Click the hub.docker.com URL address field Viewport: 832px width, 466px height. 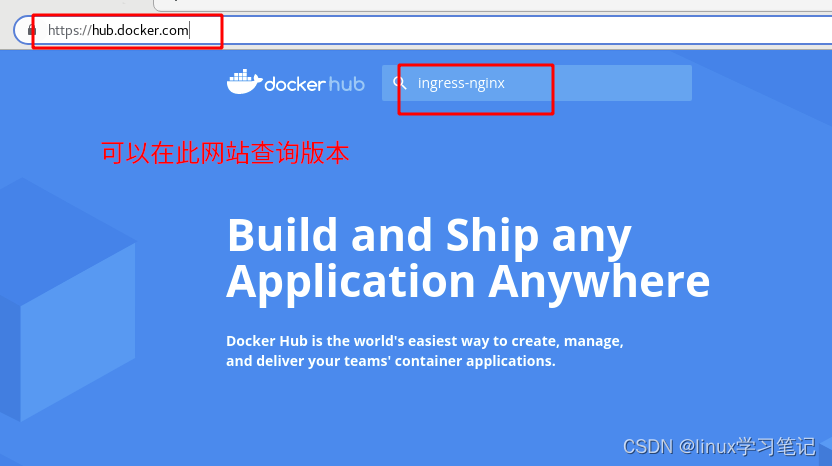424,30
